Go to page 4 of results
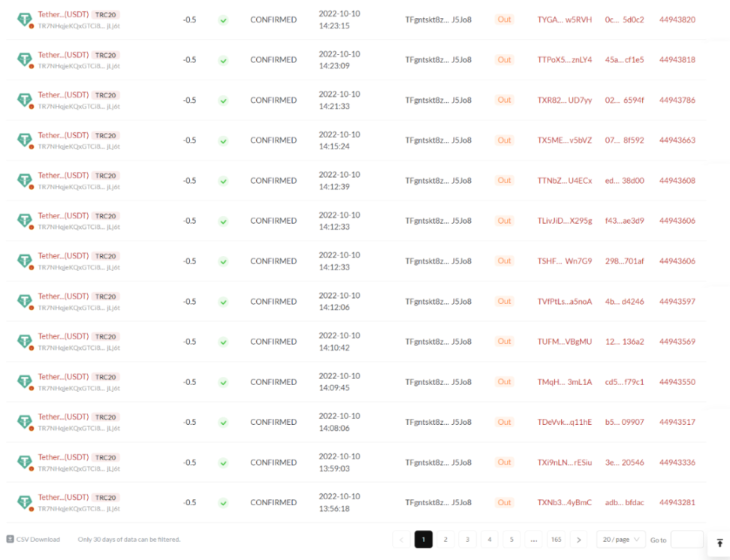Viewport: 730px width, 560px height. click(490, 540)
